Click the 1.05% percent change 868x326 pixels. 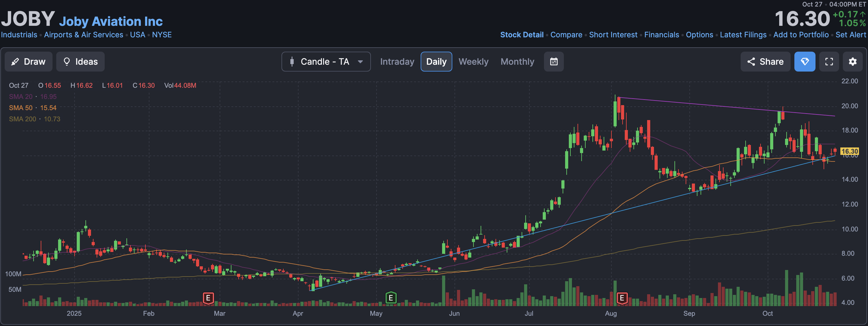tap(852, 23)
